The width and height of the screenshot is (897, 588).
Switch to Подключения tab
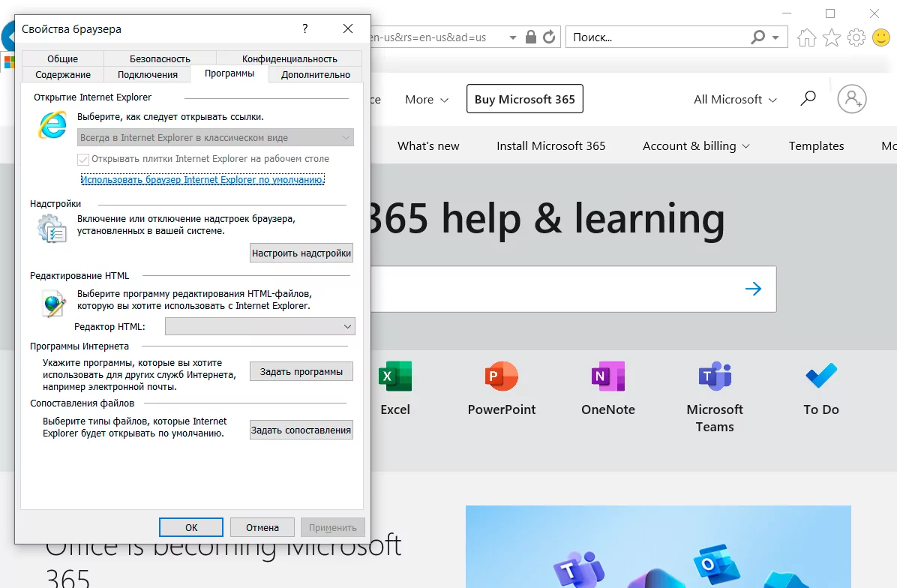148,74
